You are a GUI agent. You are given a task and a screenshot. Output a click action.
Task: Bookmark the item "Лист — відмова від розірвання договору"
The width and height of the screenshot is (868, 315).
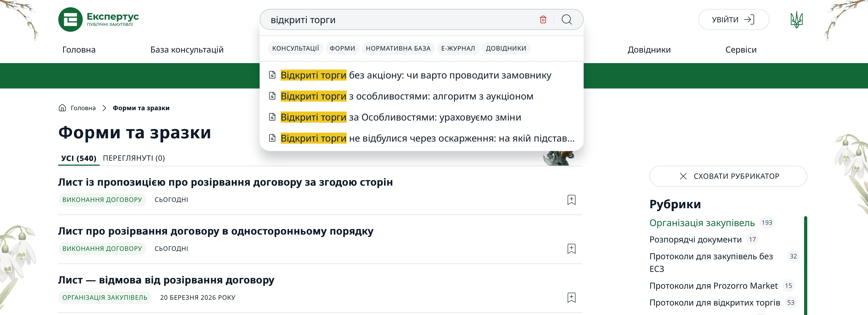point(572,297)
